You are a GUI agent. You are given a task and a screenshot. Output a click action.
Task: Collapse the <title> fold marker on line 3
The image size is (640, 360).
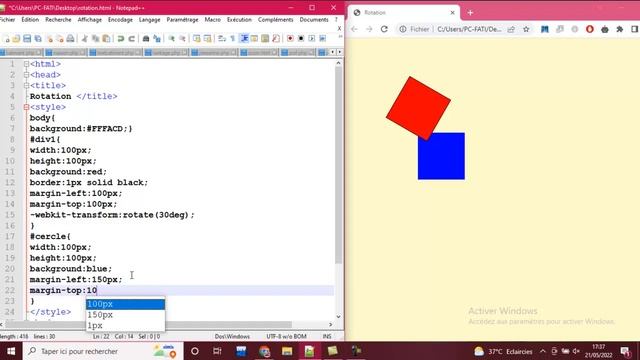27,86
